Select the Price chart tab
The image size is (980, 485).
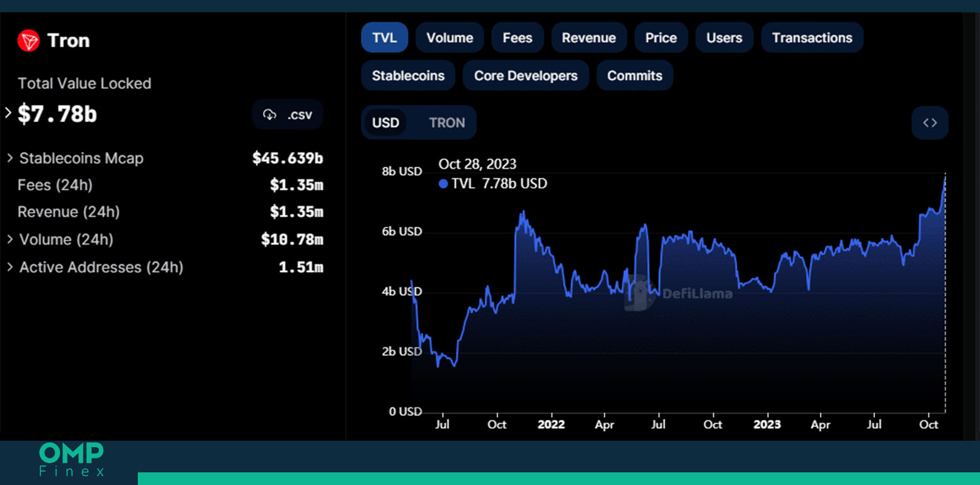(x=661, y=37)
